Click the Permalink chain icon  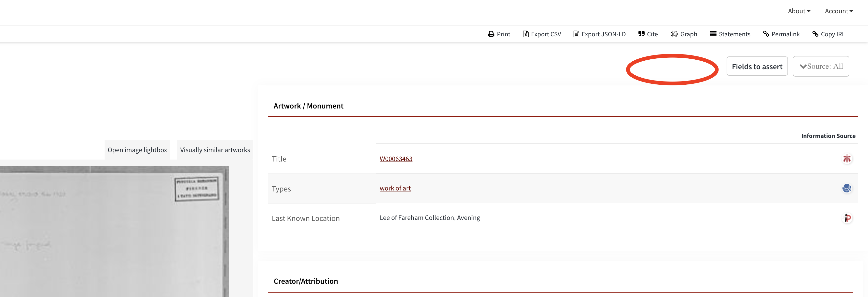coord(766,34)
